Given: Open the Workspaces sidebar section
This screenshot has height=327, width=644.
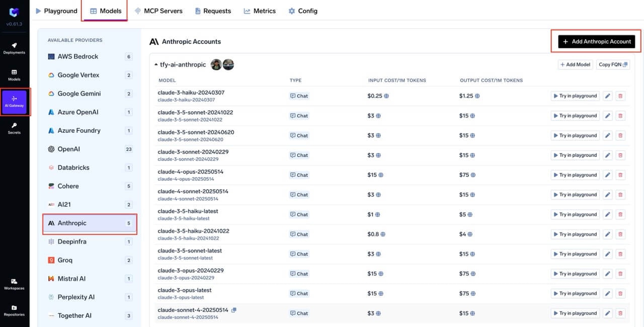Looking at the screenshot, I should [x=14, y=284].
